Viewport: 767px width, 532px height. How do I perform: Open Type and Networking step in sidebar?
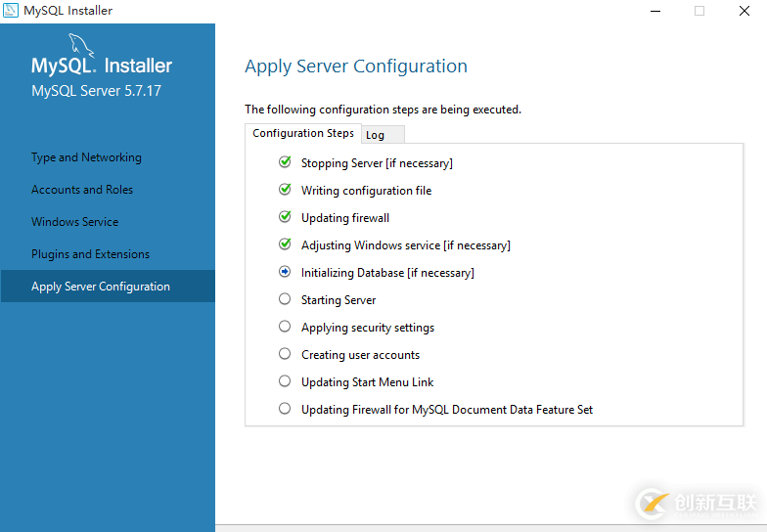tap(86, 157)
